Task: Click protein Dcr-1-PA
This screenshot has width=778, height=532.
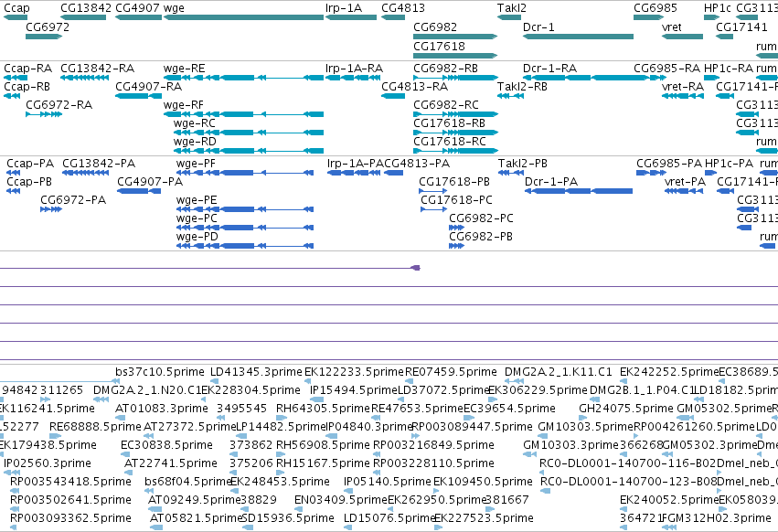Action: click(579, 191)
